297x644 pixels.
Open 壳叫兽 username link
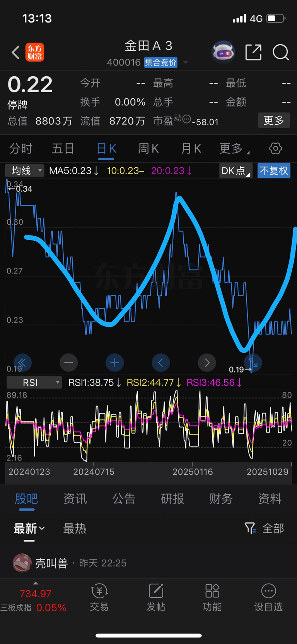(x=51, y=563)
